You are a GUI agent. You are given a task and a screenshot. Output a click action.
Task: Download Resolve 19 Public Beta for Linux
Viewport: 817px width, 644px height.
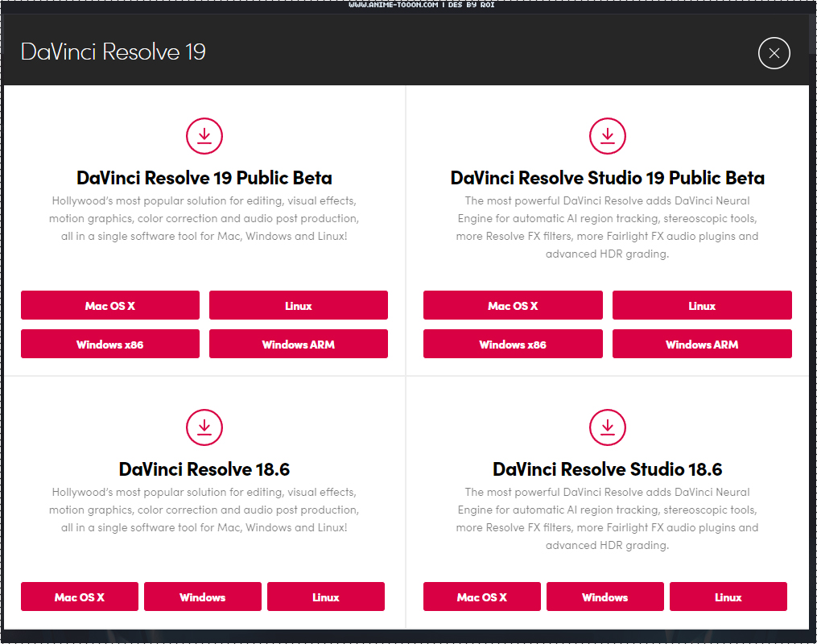point(299,305)
